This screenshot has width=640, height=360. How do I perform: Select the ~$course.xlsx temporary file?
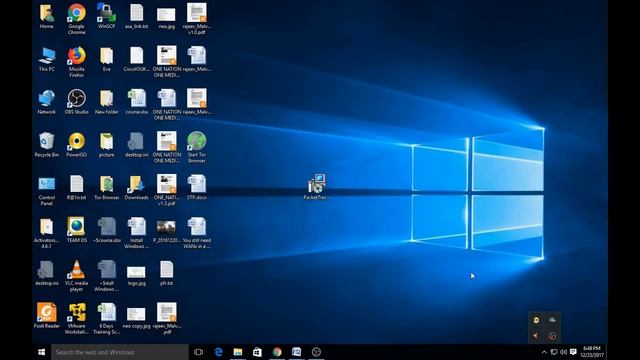pos(107,230)
